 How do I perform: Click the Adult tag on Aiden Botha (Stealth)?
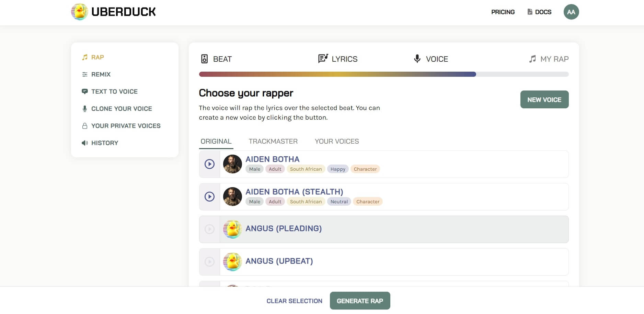click(x=275, y=202)
